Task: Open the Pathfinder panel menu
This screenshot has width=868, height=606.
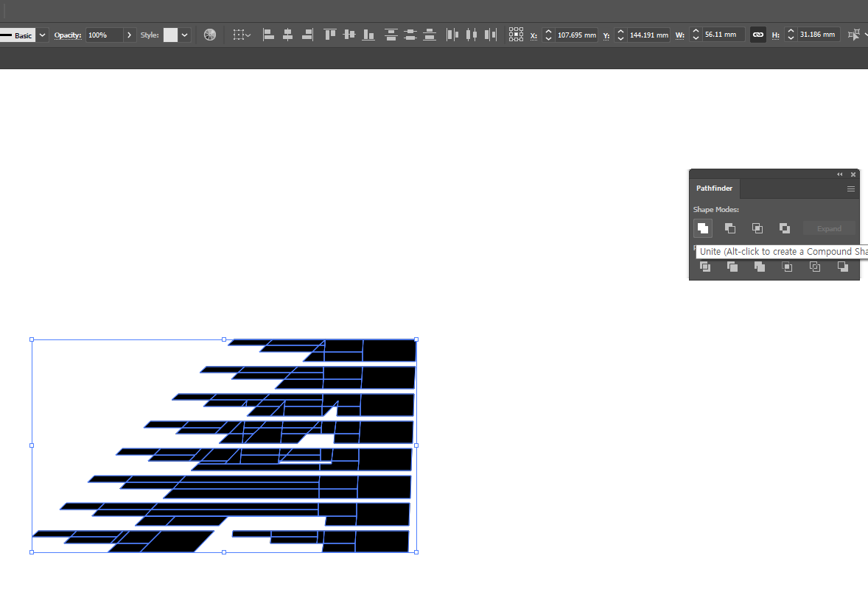Action: [851, 189]
